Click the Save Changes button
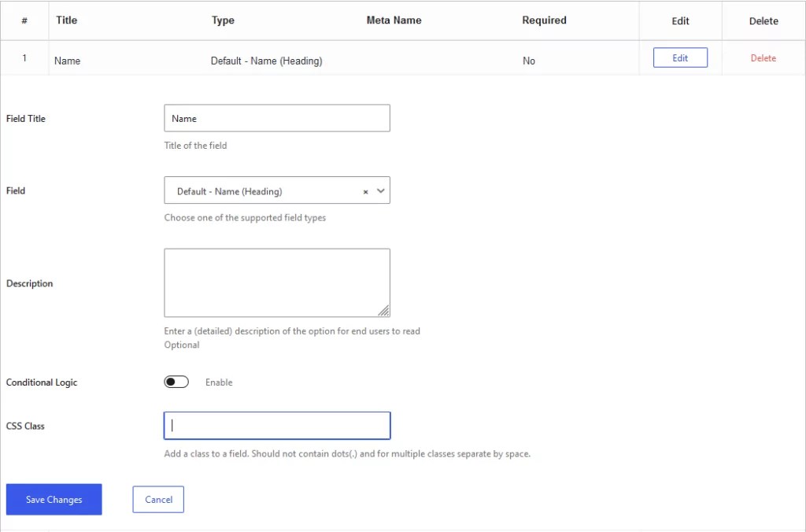 pos(54,499)
